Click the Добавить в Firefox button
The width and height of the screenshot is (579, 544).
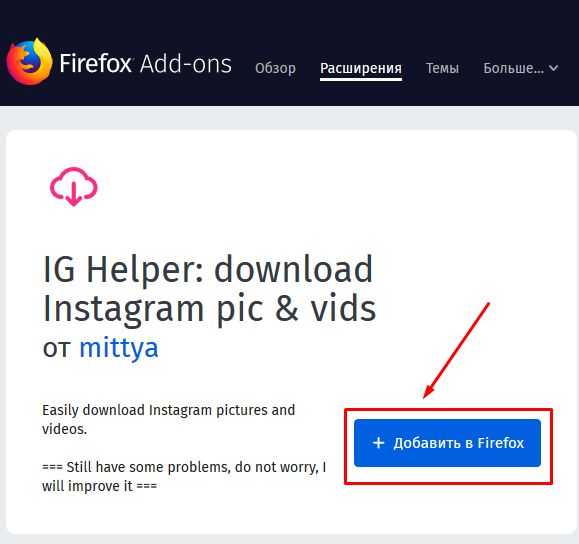coord(447,443)
